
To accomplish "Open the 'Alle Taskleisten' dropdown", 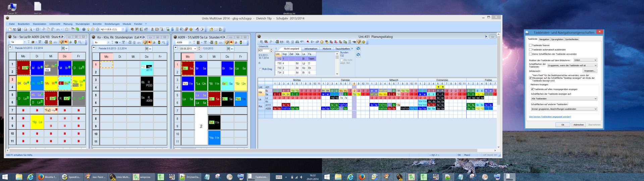I will [564, 99].
